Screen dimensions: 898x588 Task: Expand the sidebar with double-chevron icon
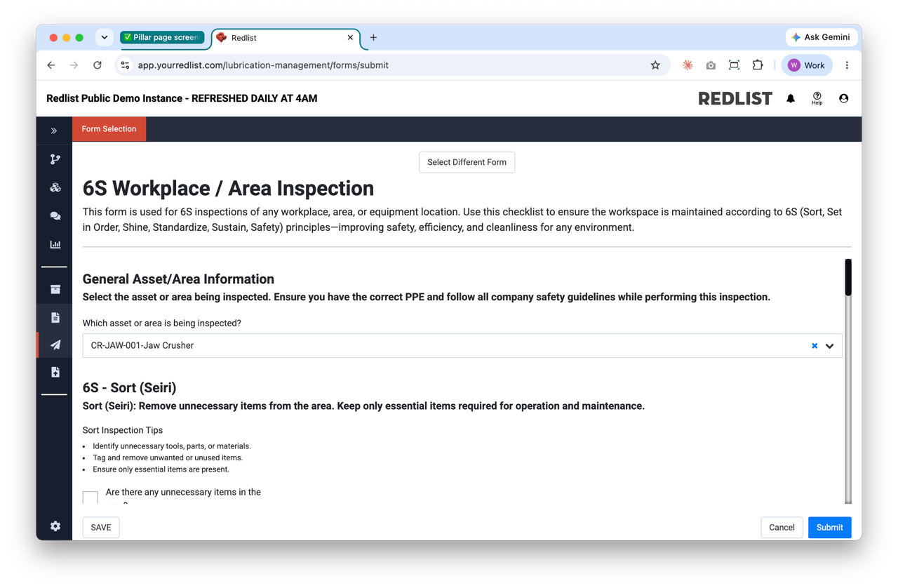tap(54, 131)
